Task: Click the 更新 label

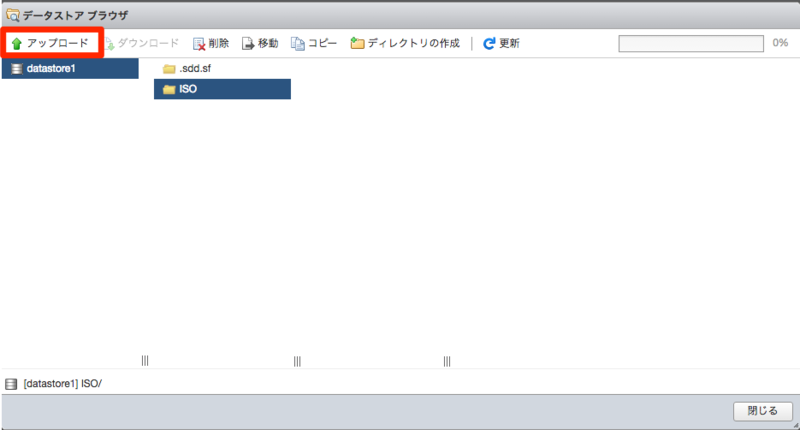Action: click(x=509, y=43)
